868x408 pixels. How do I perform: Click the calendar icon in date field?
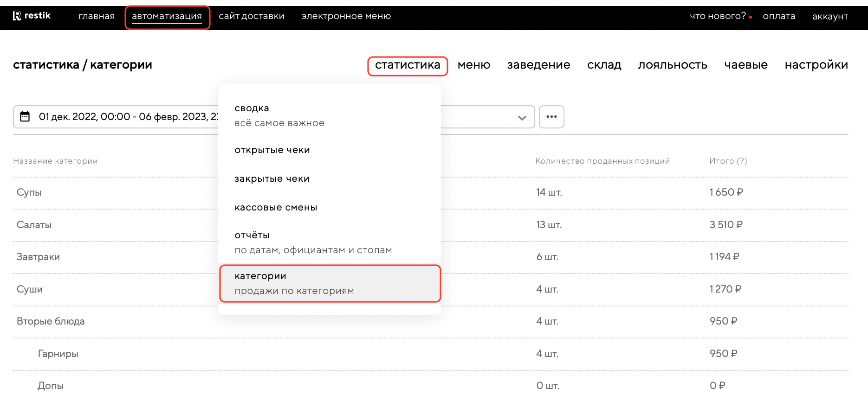(x=25, y=116)
